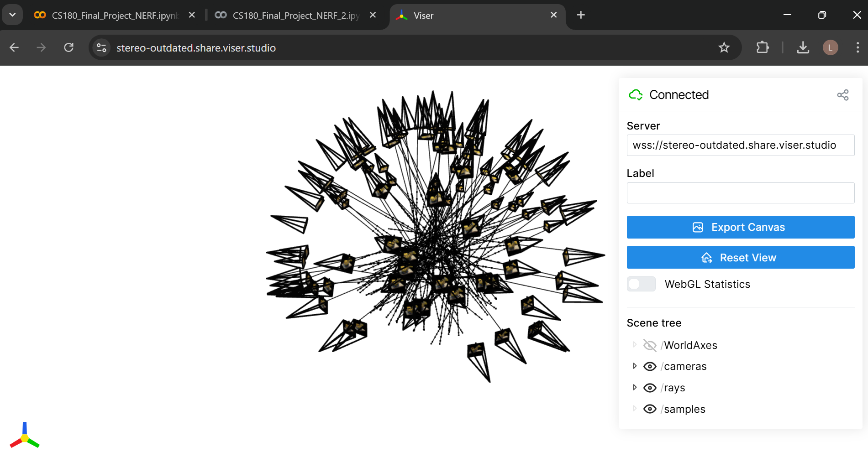Hide the cameras node via eye icon
Viewport: 868px width, 452px height.
649,367
